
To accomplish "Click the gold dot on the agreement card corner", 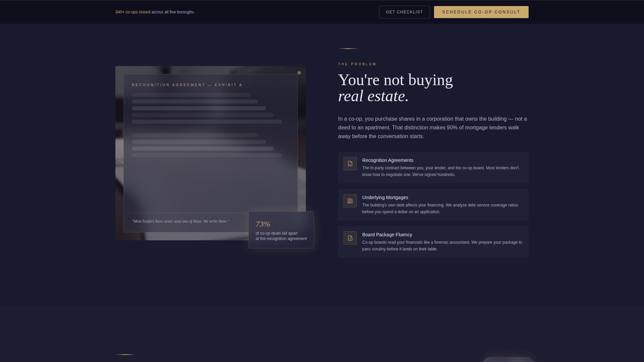I will pyautogui.click(x=299, y=72).
